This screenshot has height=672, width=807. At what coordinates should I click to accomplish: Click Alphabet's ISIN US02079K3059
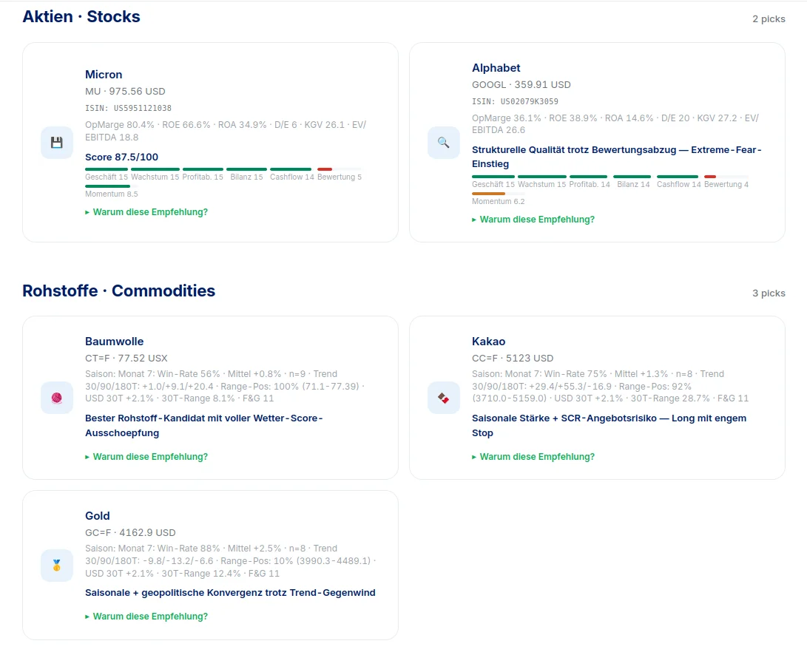(x=515, y=101)
